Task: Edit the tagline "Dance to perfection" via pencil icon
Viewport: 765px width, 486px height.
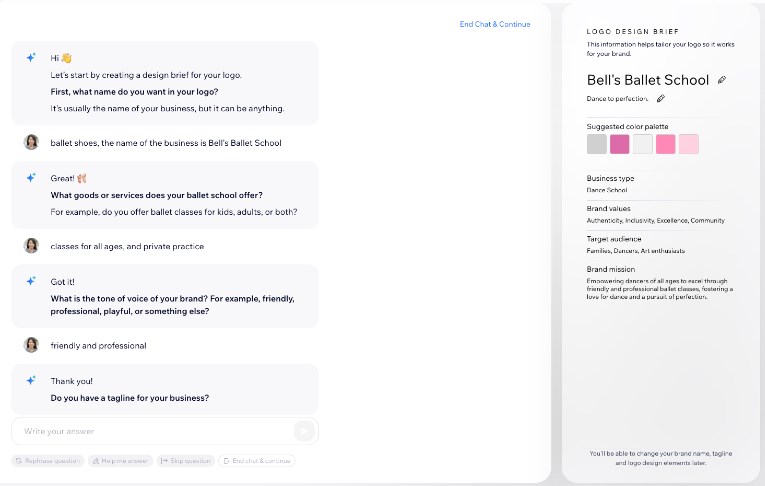Action: pyautogui.click(x=661, y=99)
